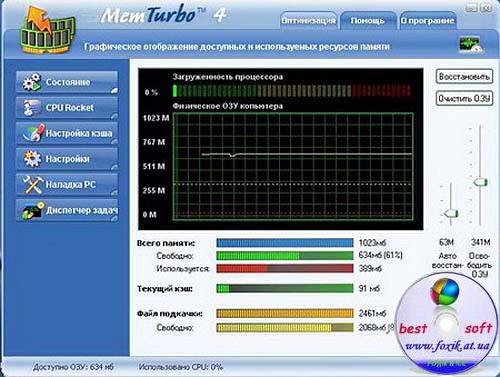Minimize the MemTurbo window
This screenshot has height=377, width=500.
pyautogui.click(x=471, y=7)
